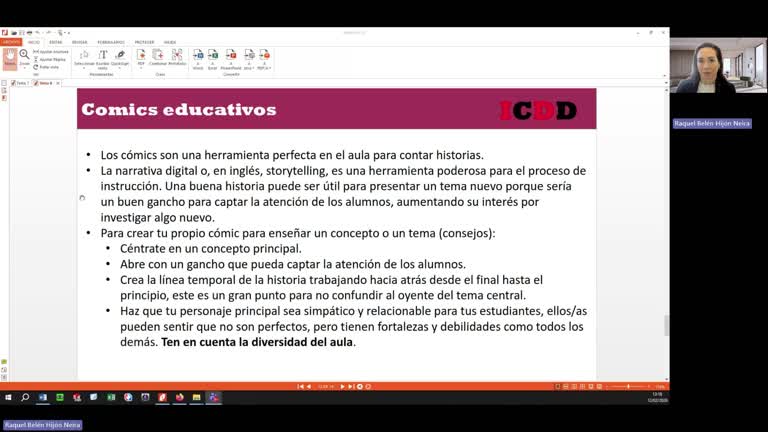Click the undo quick-access icon

tap(37, 33)
